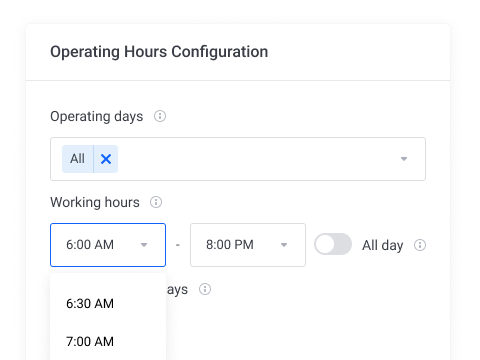The height and width of the screenshot is (360, 480).
Task: Click the caret in the 8:00 PM box
Action: point(284,245)
